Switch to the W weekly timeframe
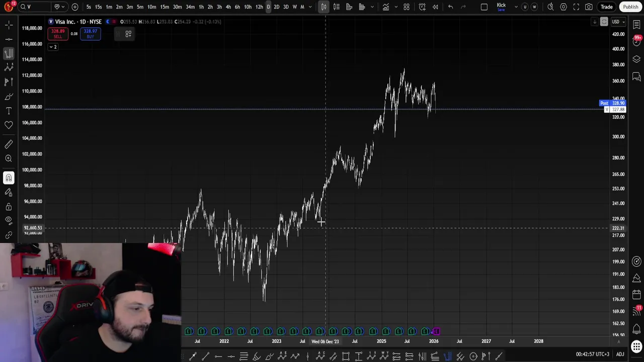 (295, 7)
